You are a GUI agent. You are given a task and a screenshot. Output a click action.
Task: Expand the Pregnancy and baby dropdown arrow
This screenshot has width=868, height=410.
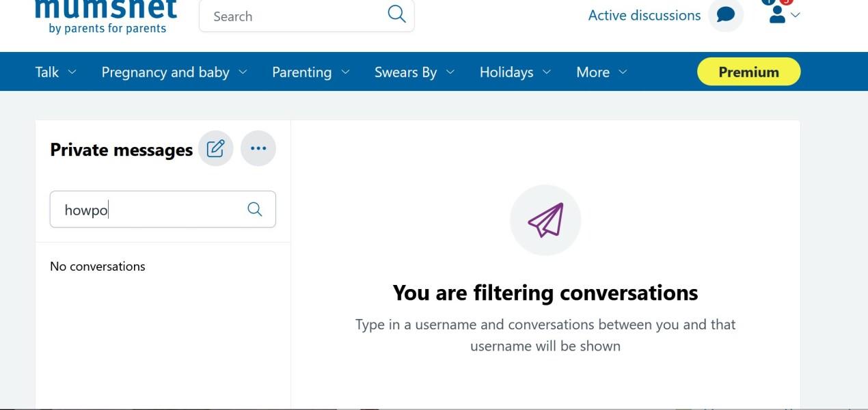coord(243,72)
